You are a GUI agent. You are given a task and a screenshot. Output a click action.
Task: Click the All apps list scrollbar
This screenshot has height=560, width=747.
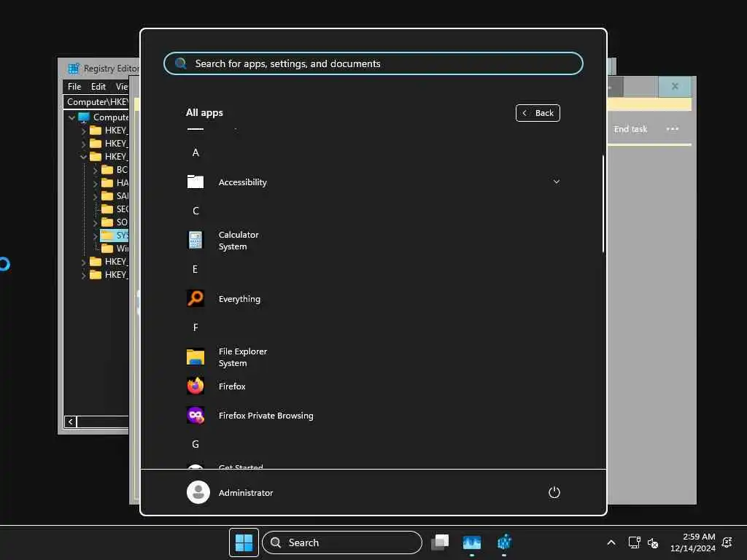click(x=603, y=204)
